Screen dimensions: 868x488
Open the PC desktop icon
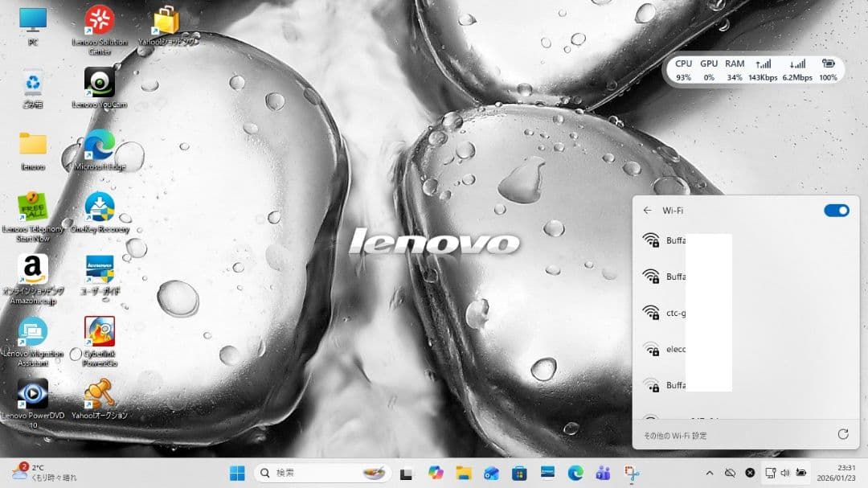click(x=33, y=26)
